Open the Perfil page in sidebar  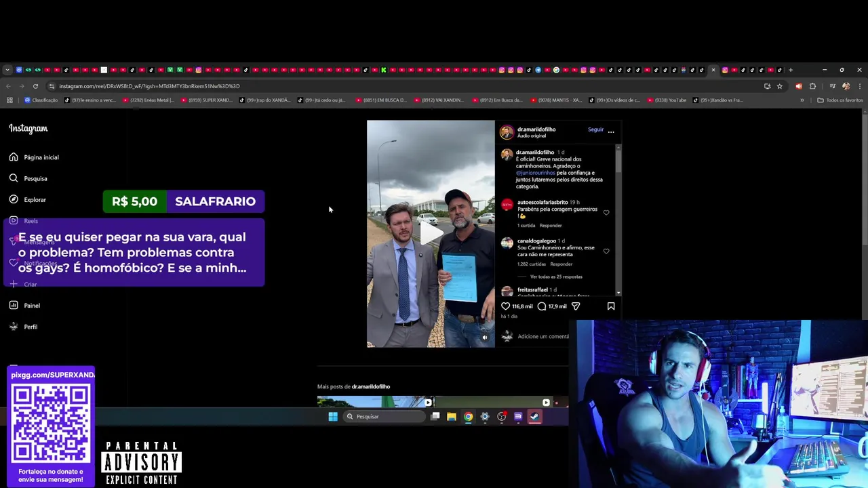click(x=24, y=327)
